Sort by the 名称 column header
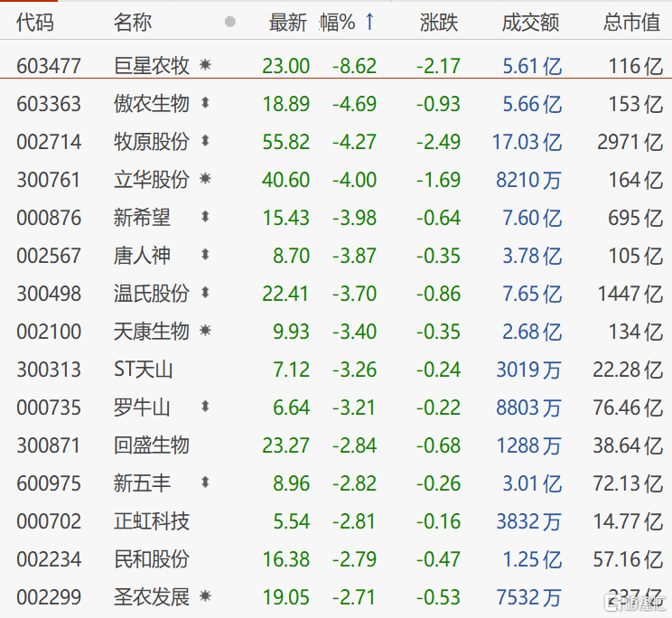672x618 pixels. pos(133,22)
